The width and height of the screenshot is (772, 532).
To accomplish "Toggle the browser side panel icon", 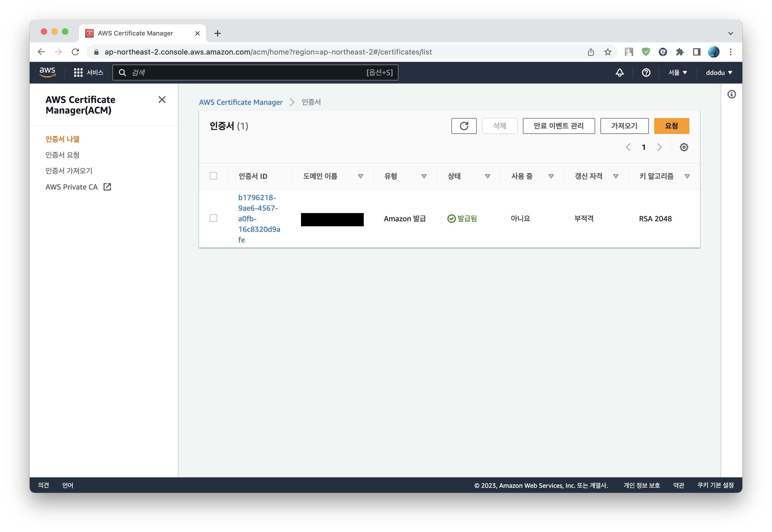I will click(696, 52).
